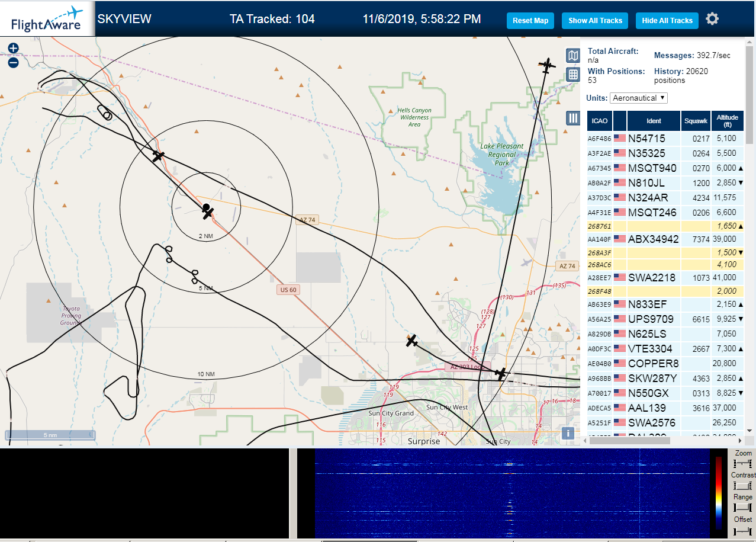Select the SWA2576 aircraft row
The image size is (756, 542).
pyautogui.click(x=665, y=423)
